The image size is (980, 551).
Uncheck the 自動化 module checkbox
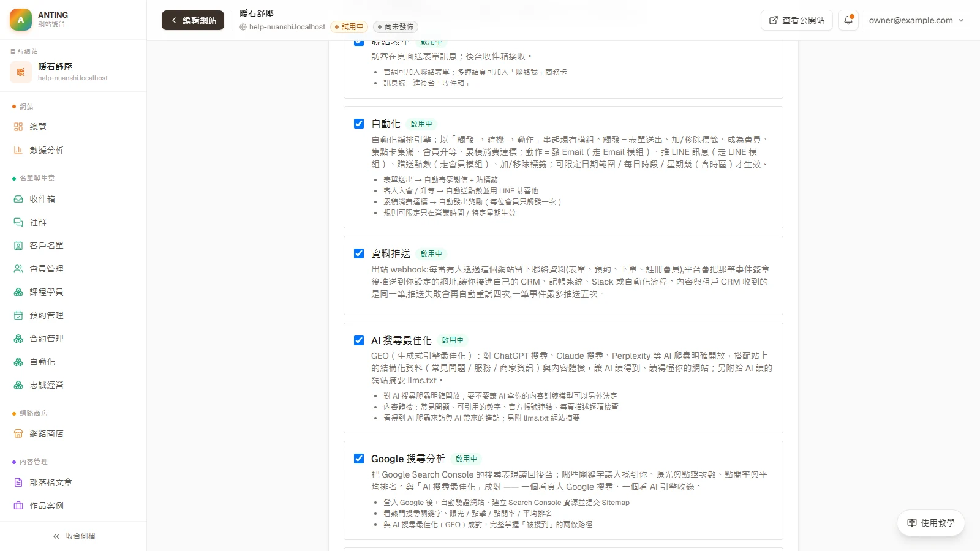(x=359, y=124)
